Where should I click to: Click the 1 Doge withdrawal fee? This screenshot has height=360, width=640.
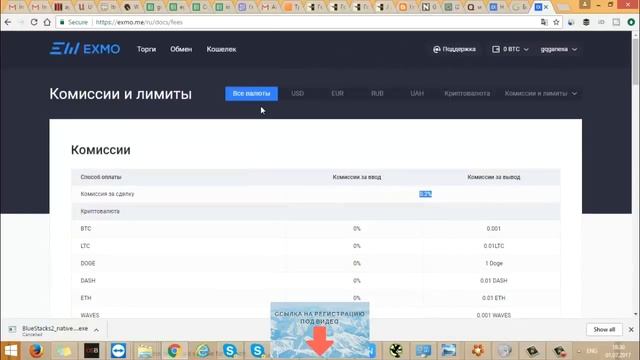point(494,263)
